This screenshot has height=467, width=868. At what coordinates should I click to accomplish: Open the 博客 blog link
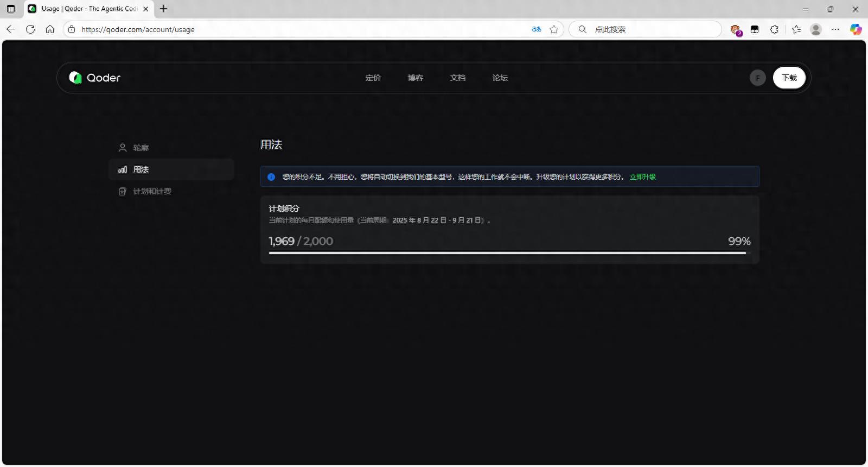(x=416, y=78)
